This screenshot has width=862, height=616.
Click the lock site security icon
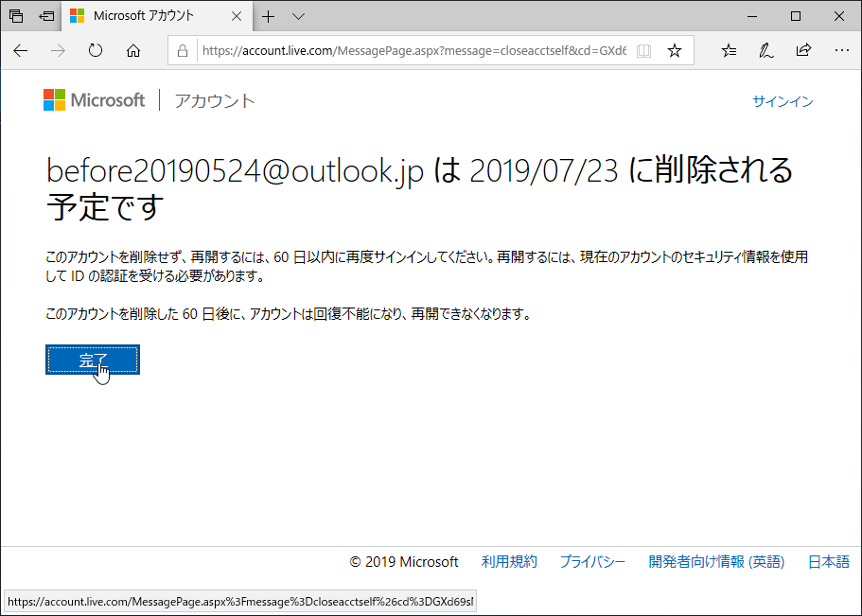coord(183,51)
